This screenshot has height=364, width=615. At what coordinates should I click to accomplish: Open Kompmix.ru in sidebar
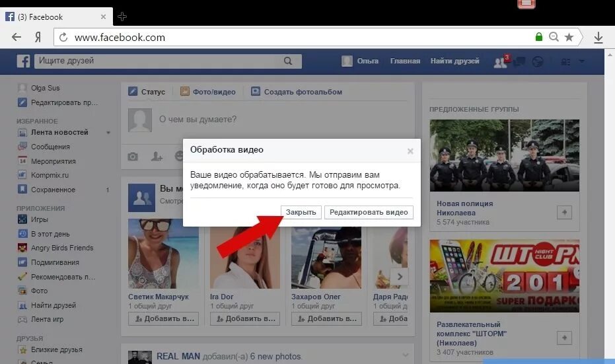(50, 175)
